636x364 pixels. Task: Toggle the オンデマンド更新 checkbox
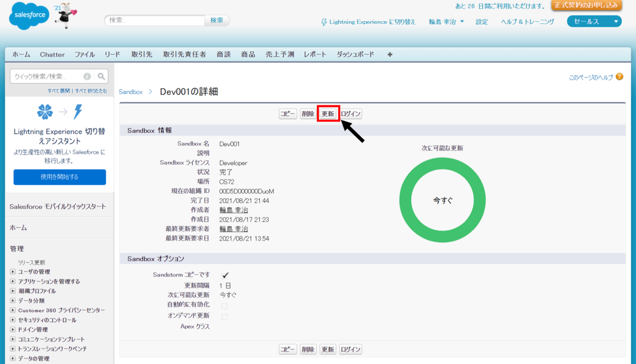(224, 316)
